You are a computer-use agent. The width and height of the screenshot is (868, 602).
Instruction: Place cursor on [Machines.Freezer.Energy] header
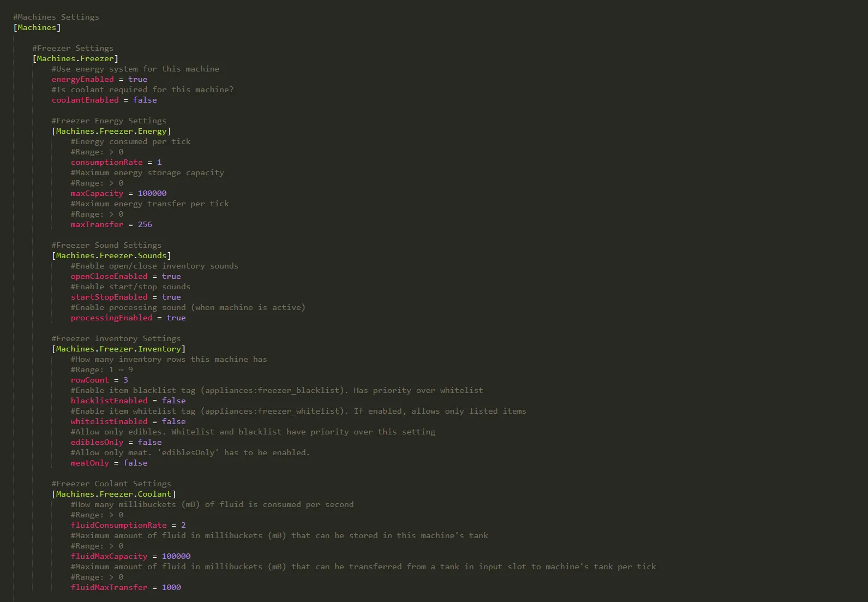click(x=111, y=131)
